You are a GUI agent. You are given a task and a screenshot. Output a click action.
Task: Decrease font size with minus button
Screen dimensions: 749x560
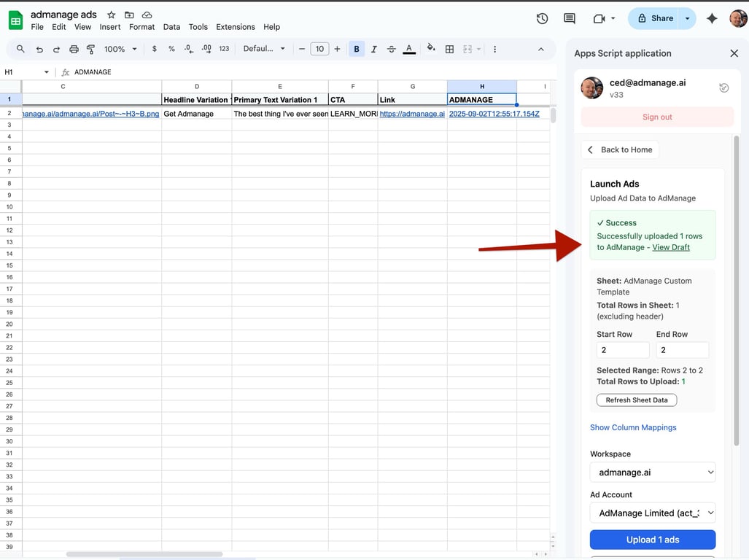point(301,49)
